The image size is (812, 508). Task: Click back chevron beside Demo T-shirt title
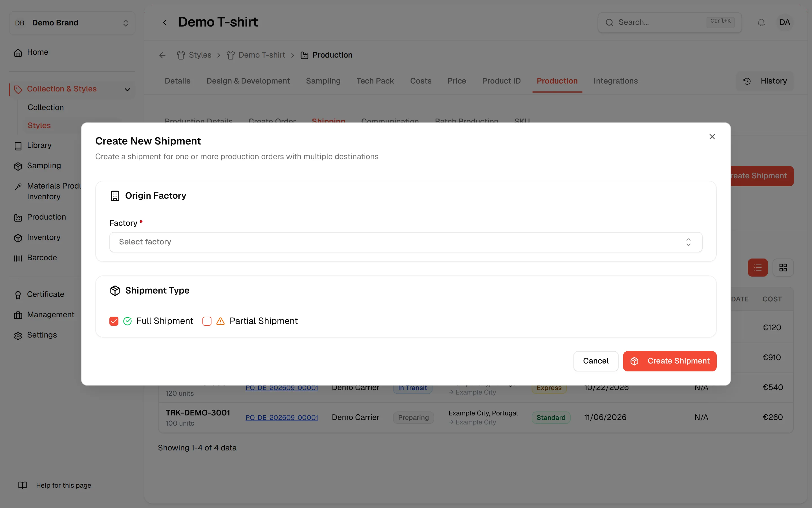tap(165, 23)
